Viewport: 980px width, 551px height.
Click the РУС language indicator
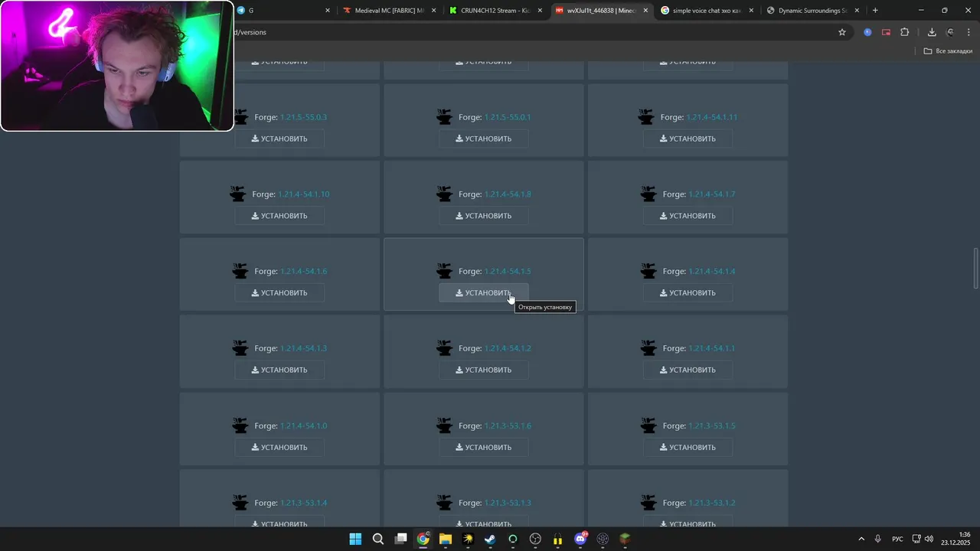point(897,539)
